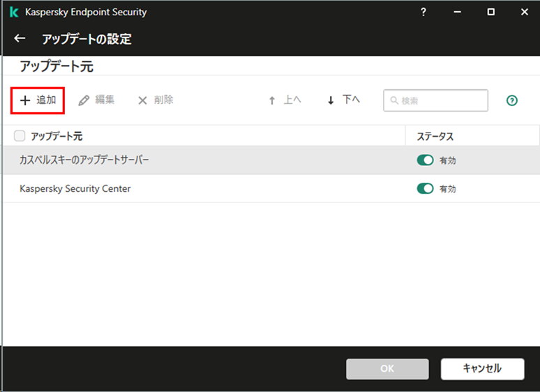Click the 削除 (delete) toolbar button
Image resolution: width=540 pixels, height=392 pixels.
(x=156, y=100)
